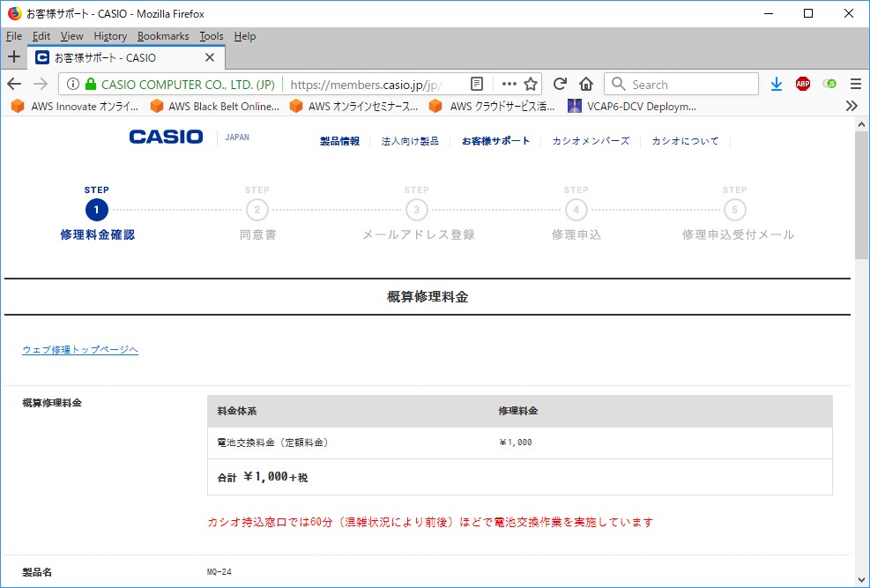
Task: Bookmark this page with the star icon
Action: [x=531, y=85]
